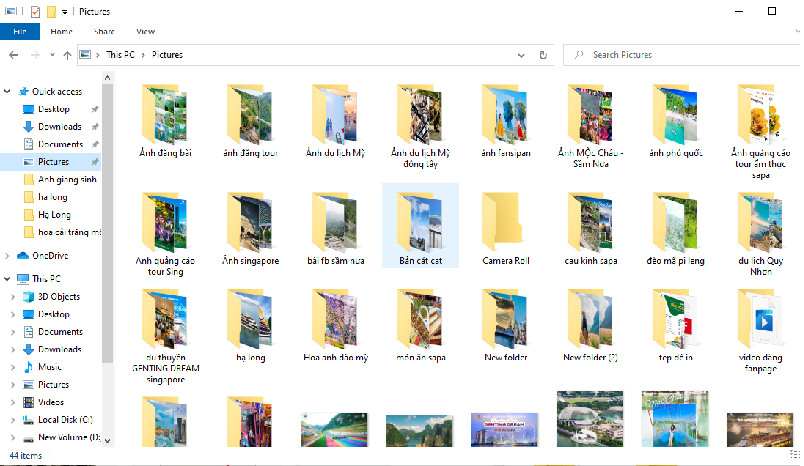Expand the Videos node
This screenshot has height=466, width=804.
[13, 402]
